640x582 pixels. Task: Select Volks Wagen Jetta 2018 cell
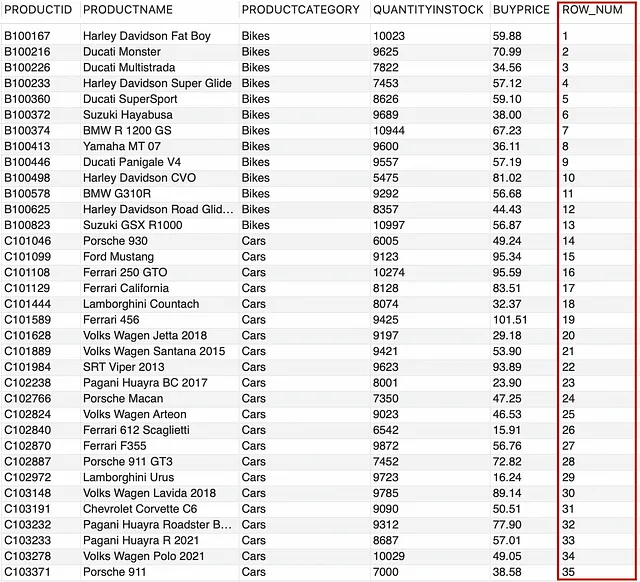click(145, 335)
